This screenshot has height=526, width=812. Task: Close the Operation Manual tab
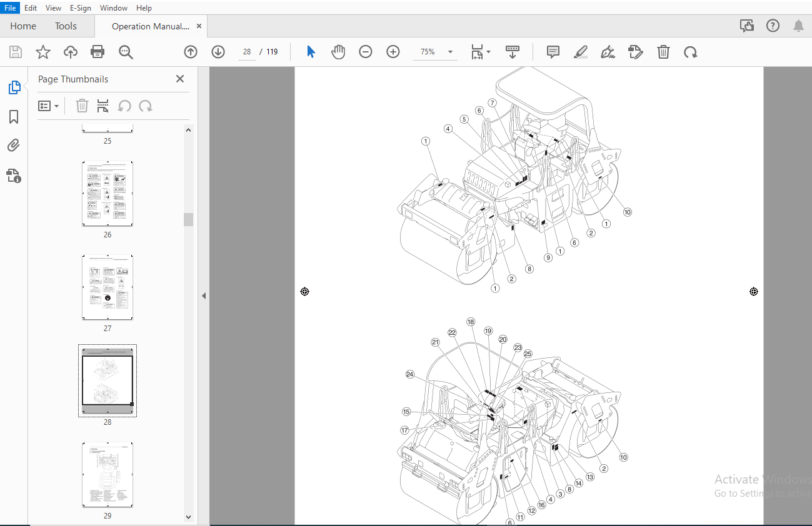(199, 26)
